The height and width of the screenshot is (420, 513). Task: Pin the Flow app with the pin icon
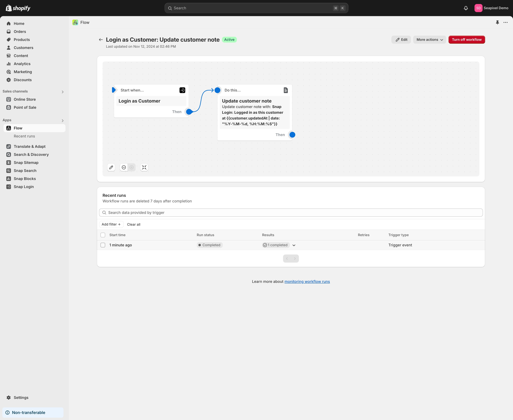click(497, 22)
